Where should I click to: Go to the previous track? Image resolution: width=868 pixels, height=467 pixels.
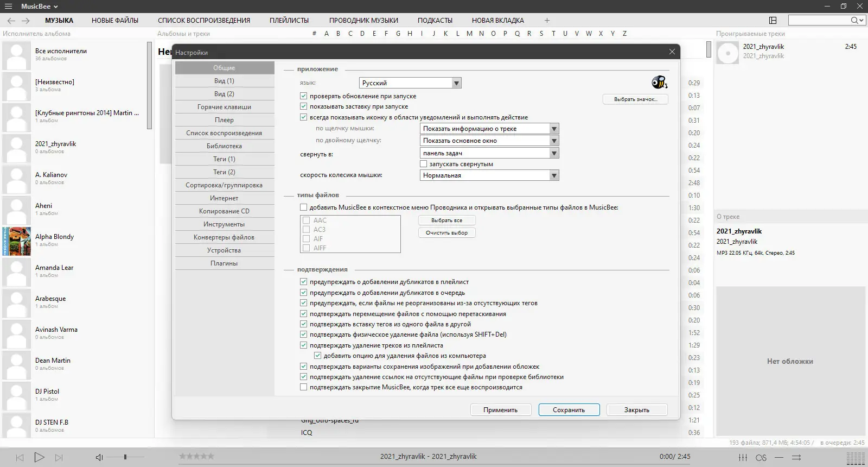[20, 458]
